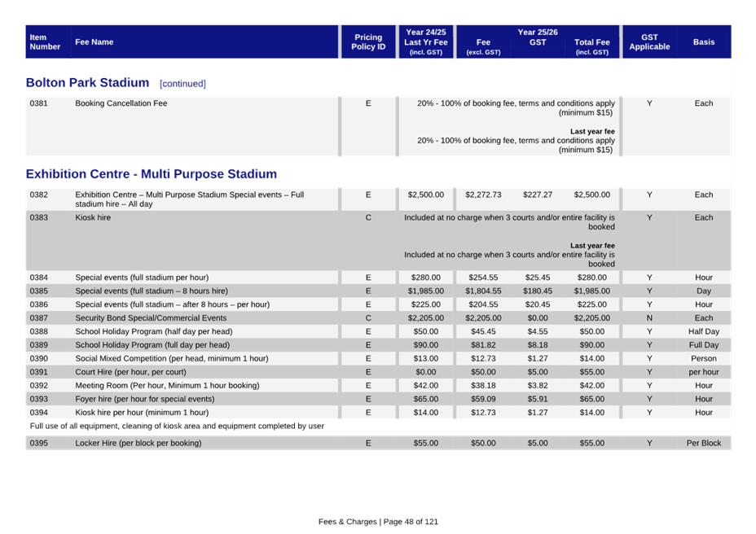
Task: Click pricing policy 'E' in the 0381 row
Action: pyautogui.click(x=368, y=103)
